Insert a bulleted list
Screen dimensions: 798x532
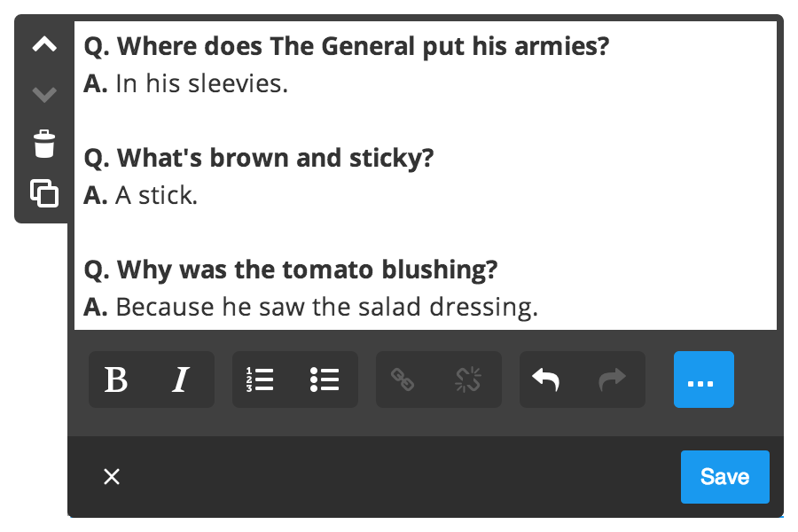(325, 379)
